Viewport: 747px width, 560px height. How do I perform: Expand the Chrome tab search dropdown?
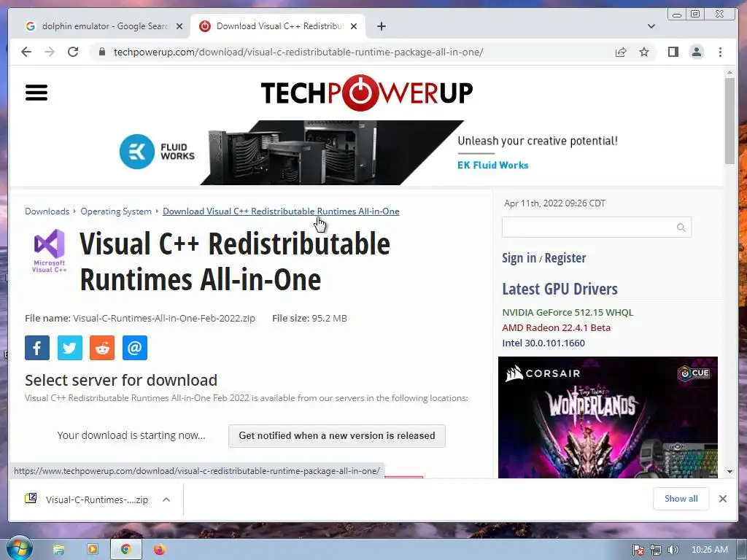651,26
